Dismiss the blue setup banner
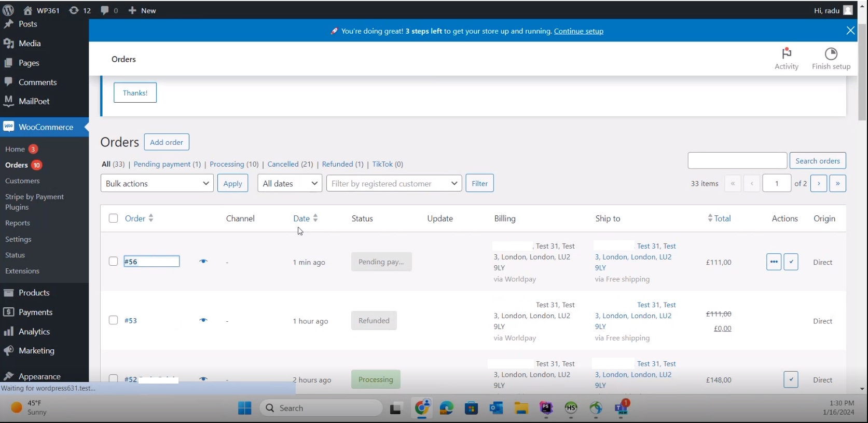 [x=850, y=31]
